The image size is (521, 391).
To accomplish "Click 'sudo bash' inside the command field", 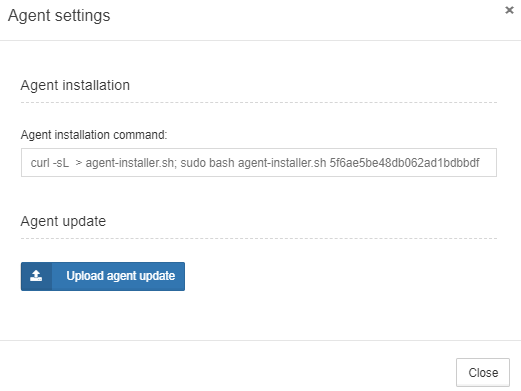I will (x=207, y=163).
